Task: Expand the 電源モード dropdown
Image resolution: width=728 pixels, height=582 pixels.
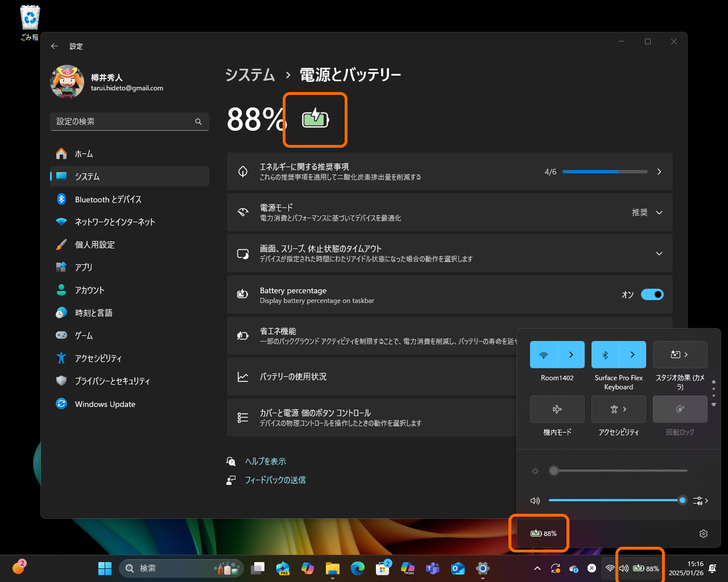Action: point(659,212)
